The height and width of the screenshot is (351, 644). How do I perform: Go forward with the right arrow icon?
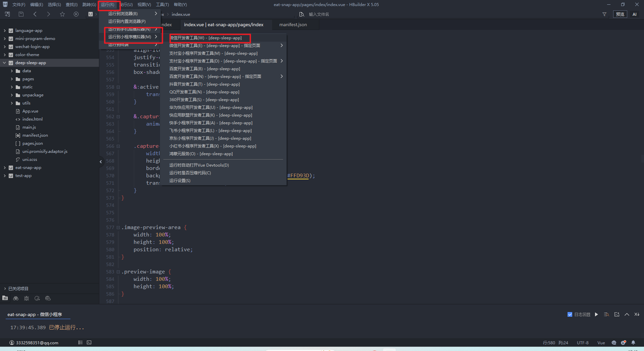tap(49, 14)
